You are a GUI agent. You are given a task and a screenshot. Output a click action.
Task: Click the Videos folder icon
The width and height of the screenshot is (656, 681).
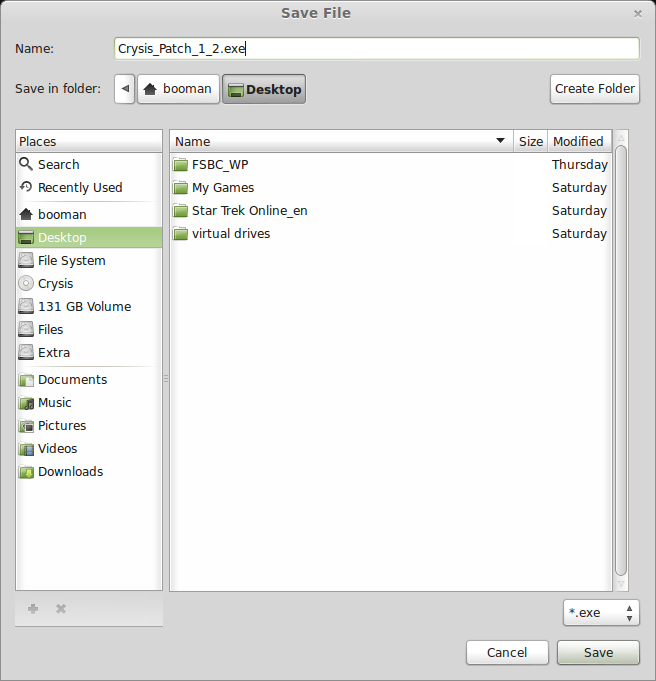[x=26, y=449]
